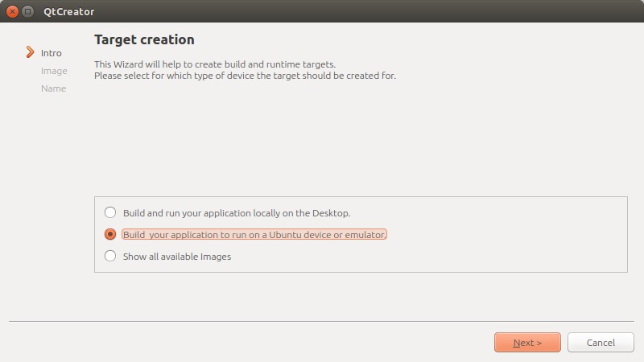Click 'This Wizard will help' description line

[215, 64]
